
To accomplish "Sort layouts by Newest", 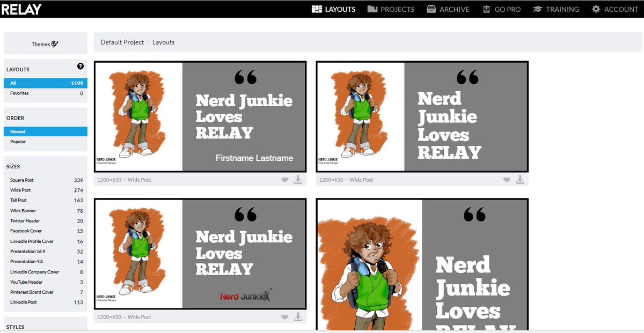I will coord(45,131).
